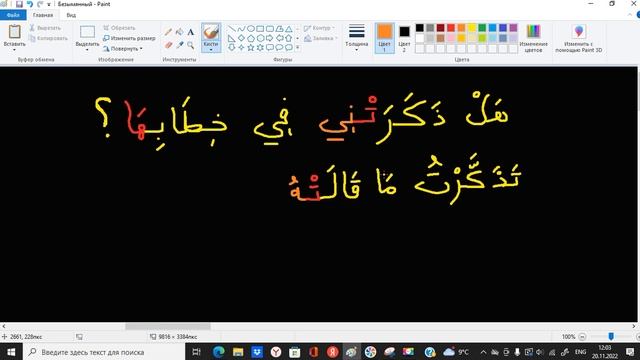Viewport: 640px width, 360px height.
Task: Expand the Brushes dropdown arrow
Action: coord(211,50)
